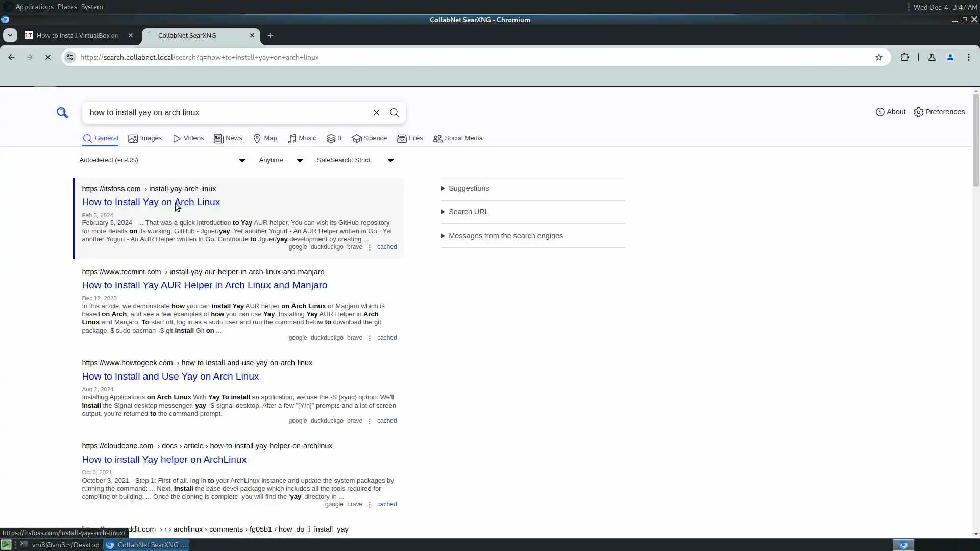Click the SearXNG magnifier logo icon
980x551 pixels.
tap(62, 113)
